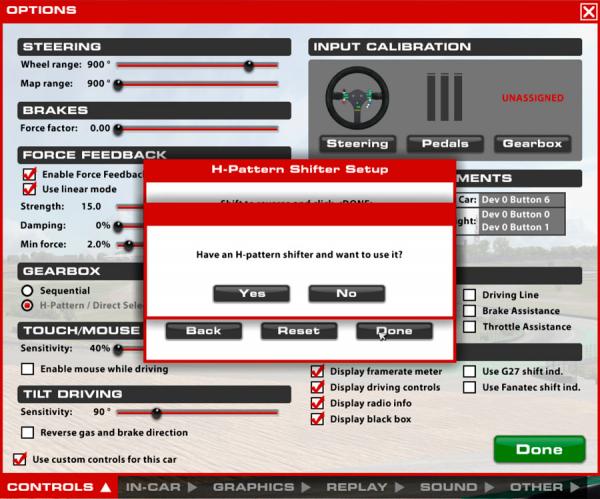Click No in the H-pattern shifter prompt

point(346,293)
